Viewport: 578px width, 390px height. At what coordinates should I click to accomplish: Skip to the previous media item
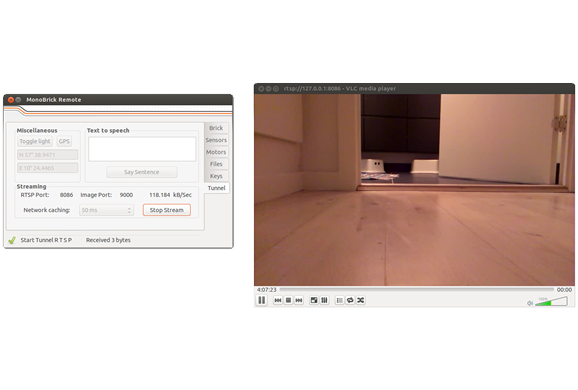pos(278,300)
